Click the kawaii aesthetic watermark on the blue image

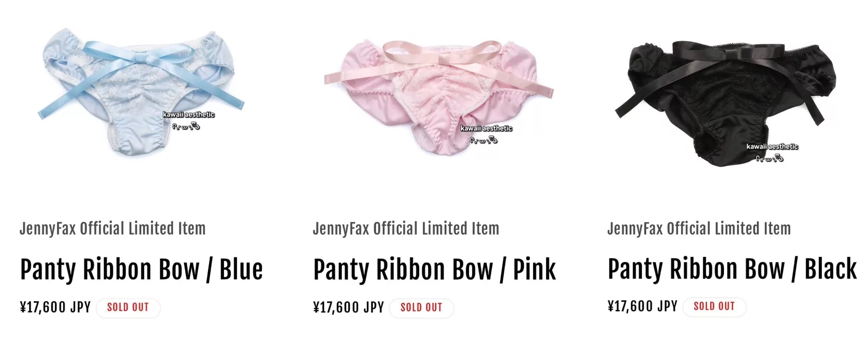tap(189, 115)
